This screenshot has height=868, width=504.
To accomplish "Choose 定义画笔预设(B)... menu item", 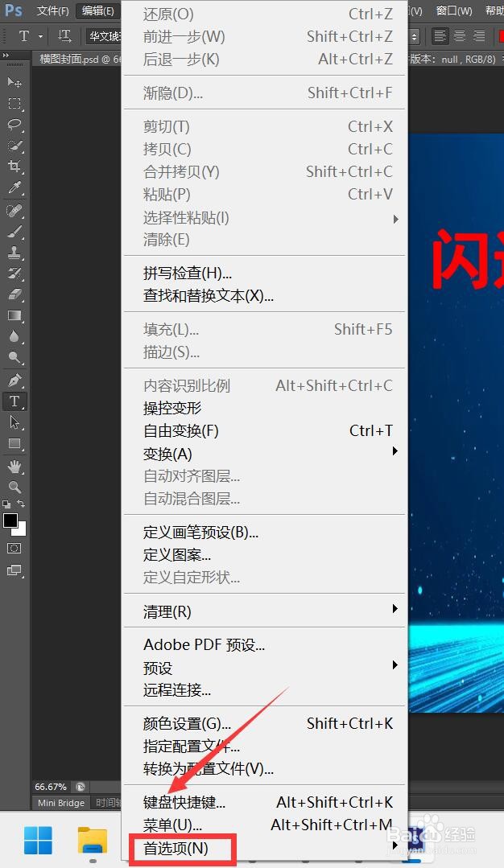I will [x=265, y=533].
